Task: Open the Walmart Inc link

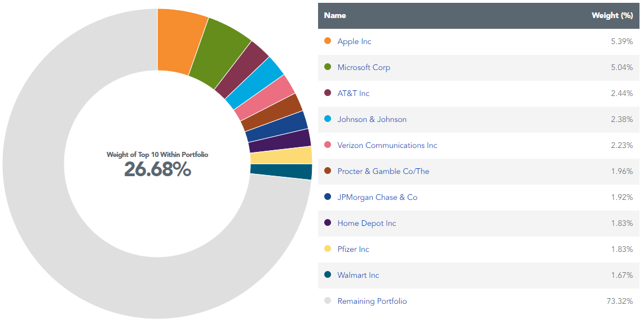Action: [358, 275]
